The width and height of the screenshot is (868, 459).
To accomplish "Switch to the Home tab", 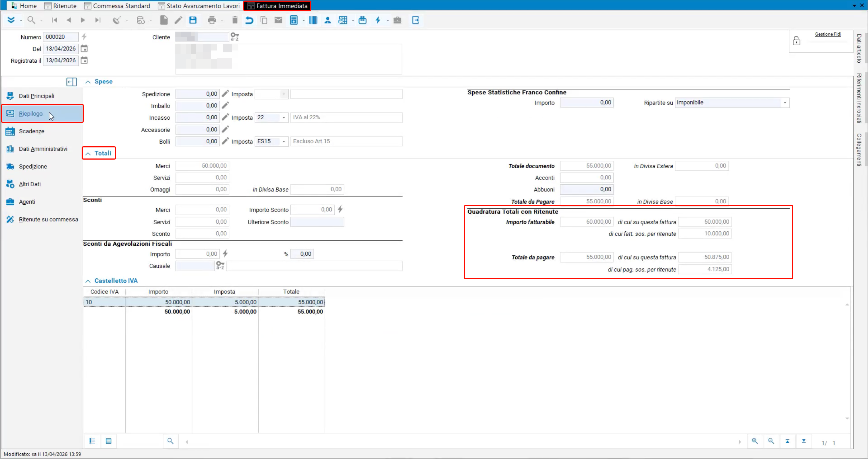I will 24,6.
